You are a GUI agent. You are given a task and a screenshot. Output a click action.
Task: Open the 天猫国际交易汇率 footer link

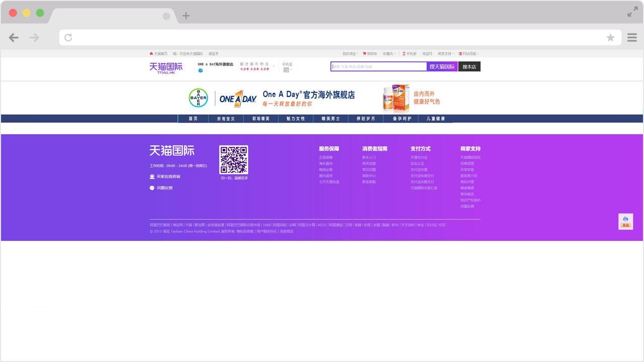(x=424, y=188)
